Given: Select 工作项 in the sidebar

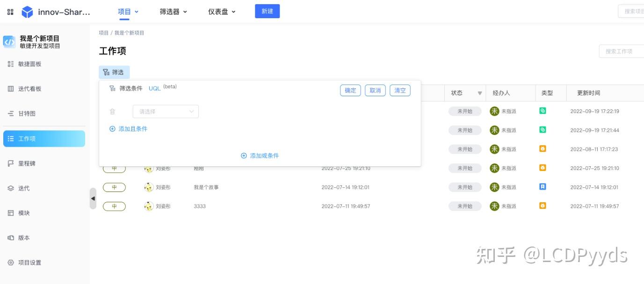Looking at the screenshot, I should 44,139.
